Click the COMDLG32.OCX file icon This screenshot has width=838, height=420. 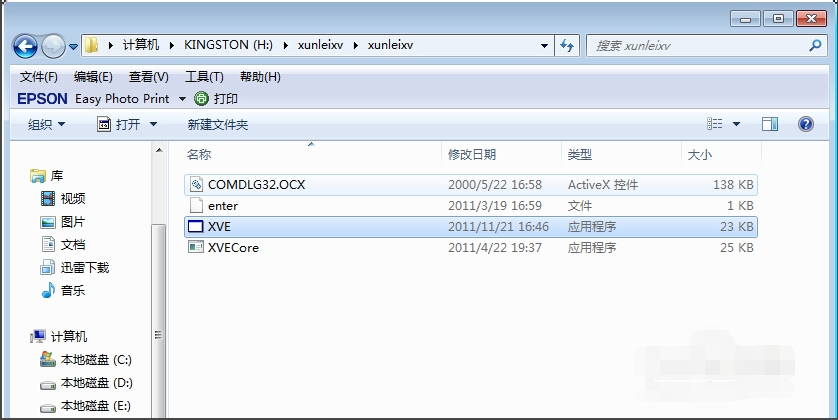tap(196, 185)
